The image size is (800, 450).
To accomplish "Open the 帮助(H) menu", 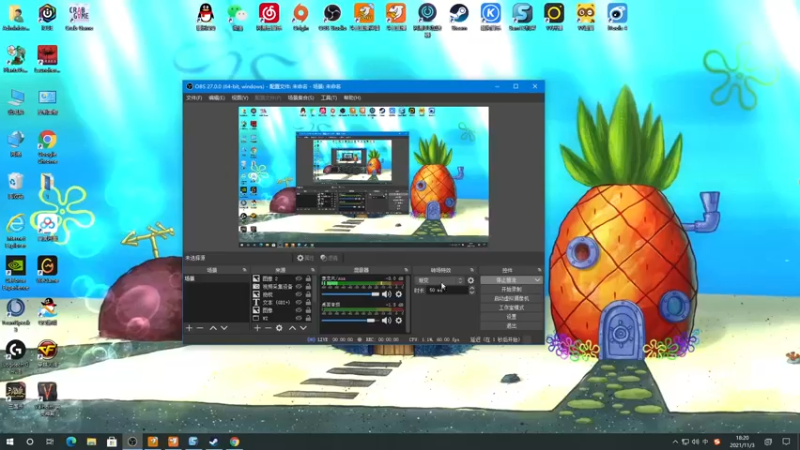I will point(352,97).
